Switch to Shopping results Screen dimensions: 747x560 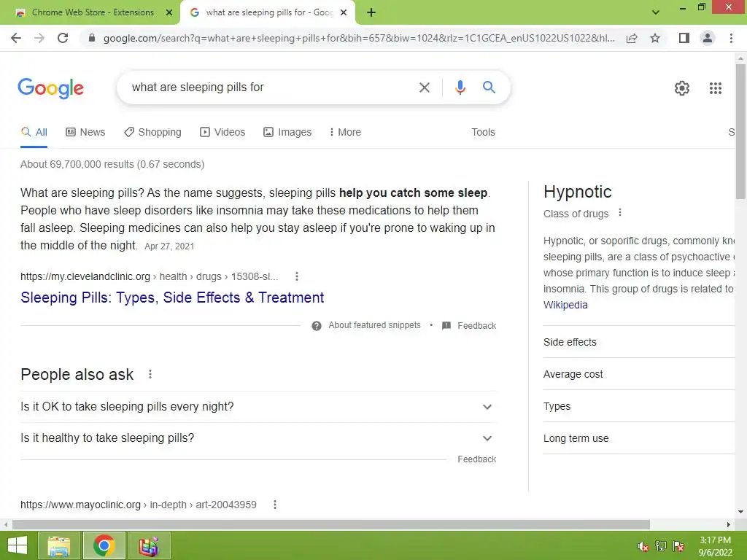[152, 132]
